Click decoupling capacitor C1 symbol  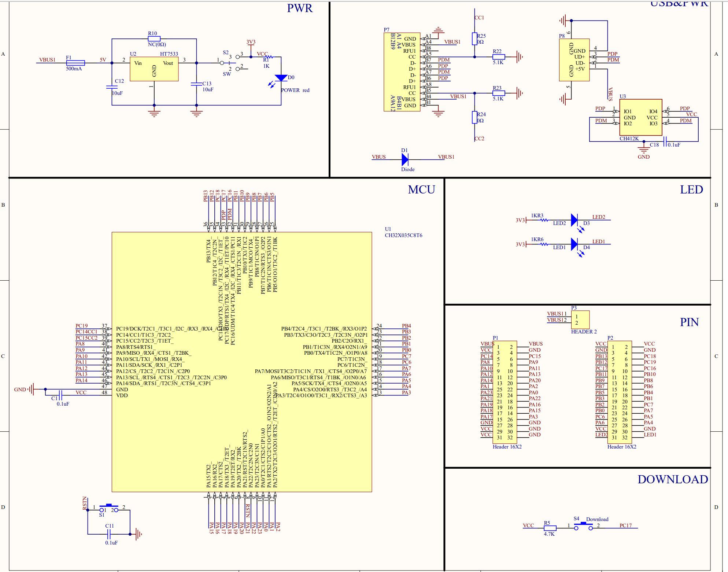(61, 395)
